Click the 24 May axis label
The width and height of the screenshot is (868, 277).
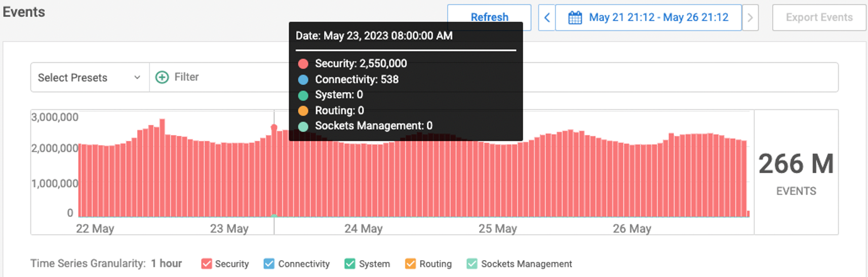(x=364, y=228)
